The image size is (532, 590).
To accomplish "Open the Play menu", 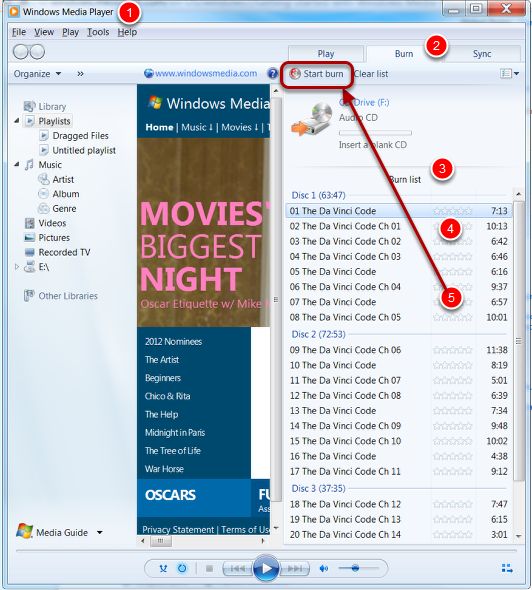I will pos(70,32).
